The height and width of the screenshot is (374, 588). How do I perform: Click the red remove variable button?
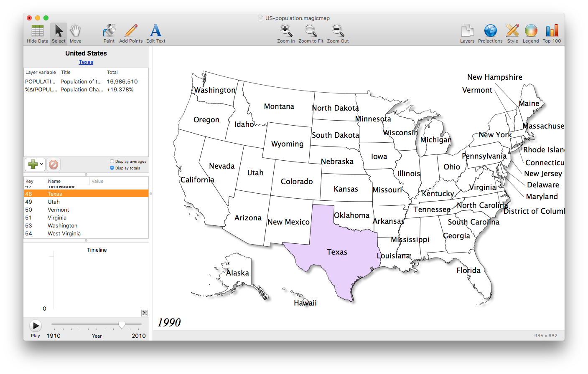[x=53, y=164]
